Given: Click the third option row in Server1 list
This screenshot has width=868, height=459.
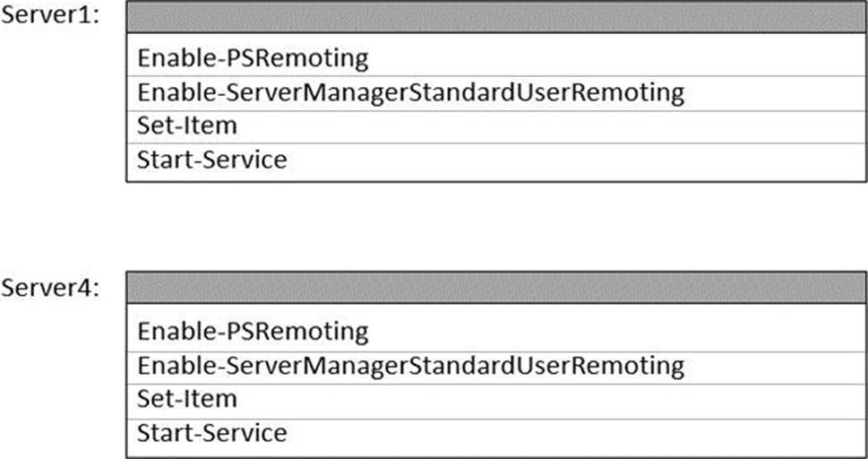Looking at the screenshot, I should pos(495,126).
